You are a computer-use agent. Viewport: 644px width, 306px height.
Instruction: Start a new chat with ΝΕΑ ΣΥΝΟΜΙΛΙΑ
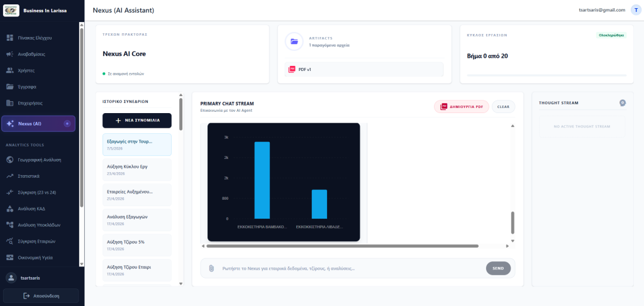coord(137,121)
